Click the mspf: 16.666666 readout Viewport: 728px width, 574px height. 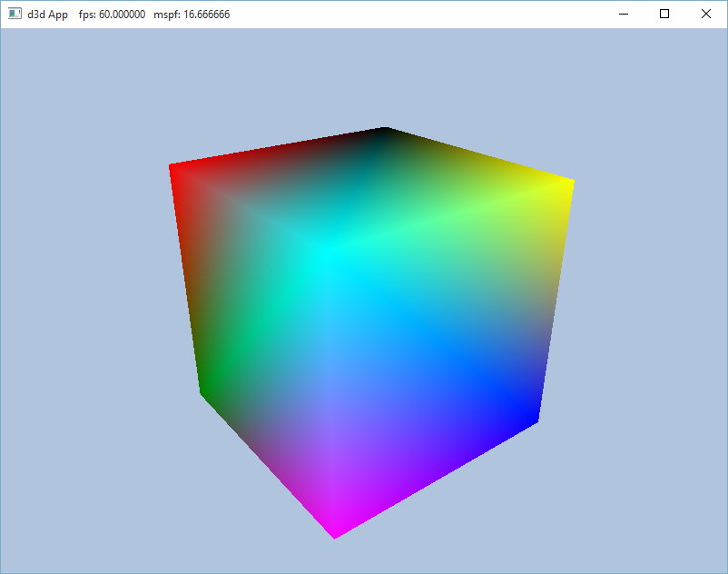(191, 15)
